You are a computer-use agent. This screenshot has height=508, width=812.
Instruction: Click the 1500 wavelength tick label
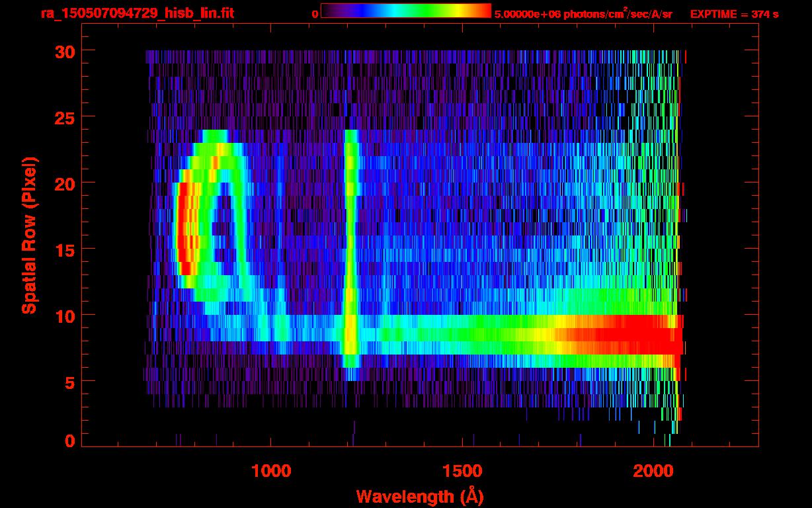[x=463, y=471]
